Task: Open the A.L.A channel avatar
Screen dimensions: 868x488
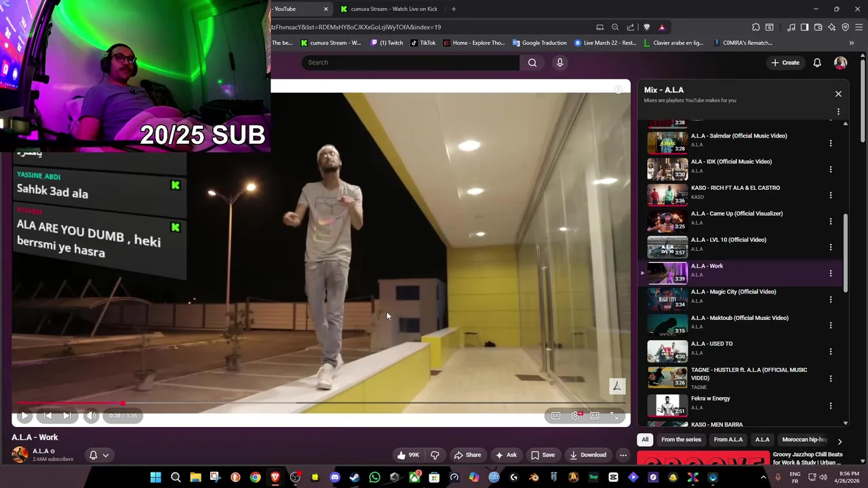Action: click(20, 455)
